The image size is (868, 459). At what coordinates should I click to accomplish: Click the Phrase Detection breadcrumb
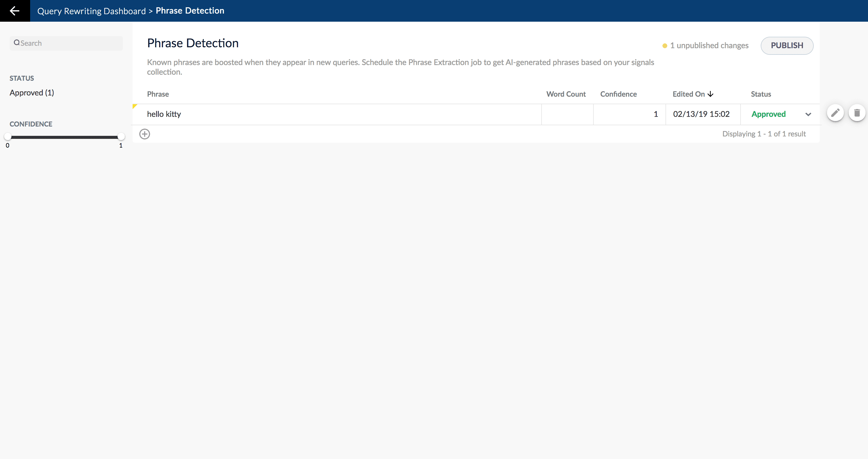point(190,11)
